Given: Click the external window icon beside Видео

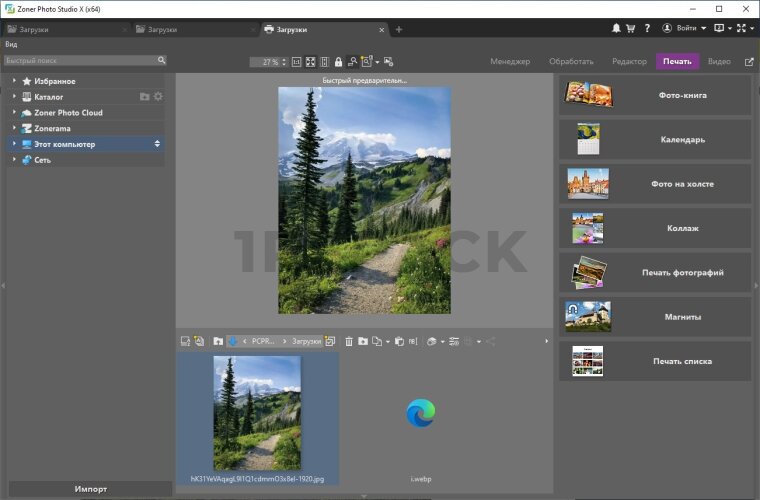Looking at the screenshot, I should pyautogui.click(x=749, y=62).
